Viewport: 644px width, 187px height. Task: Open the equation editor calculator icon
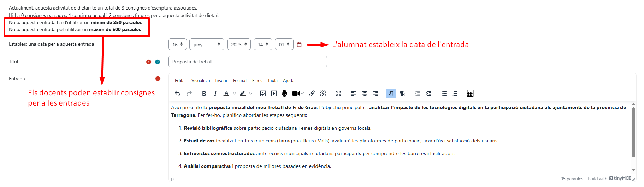(470, 93)
